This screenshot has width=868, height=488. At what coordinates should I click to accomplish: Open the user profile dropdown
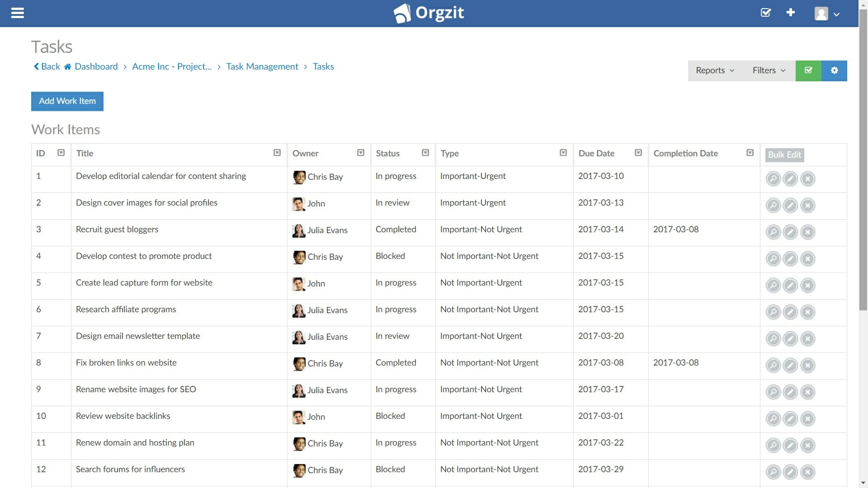pyautogui.click(x=826, y=13)
